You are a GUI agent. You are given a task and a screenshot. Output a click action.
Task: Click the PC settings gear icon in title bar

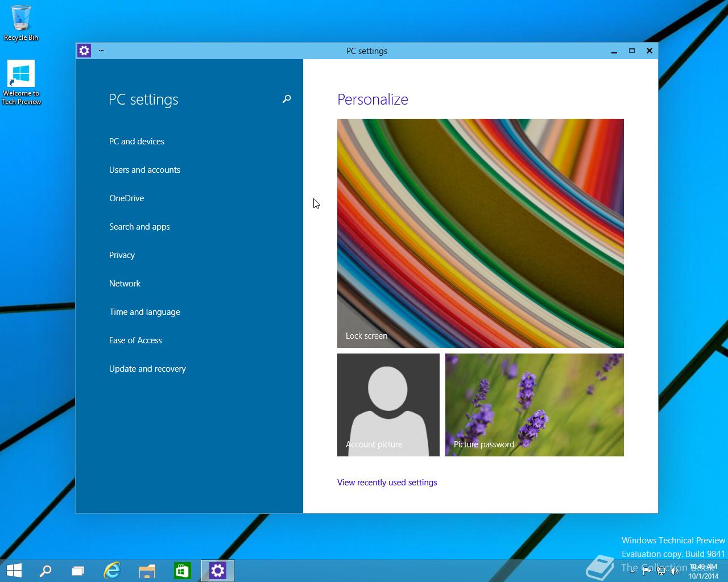(x=84, y=51)
